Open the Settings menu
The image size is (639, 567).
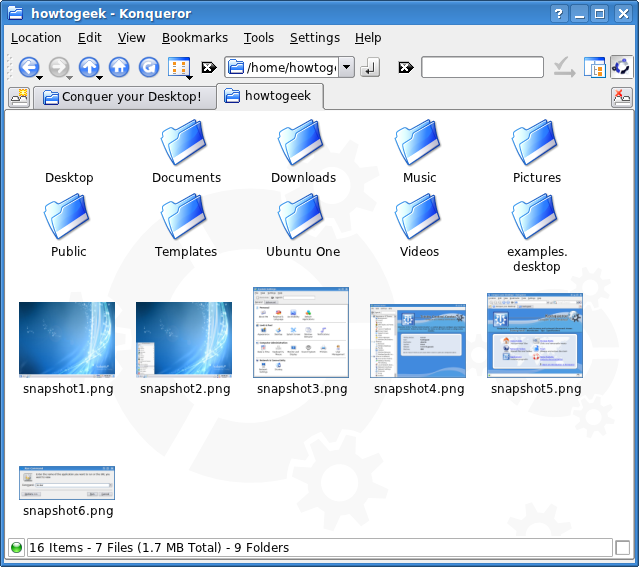click(315, 38)
